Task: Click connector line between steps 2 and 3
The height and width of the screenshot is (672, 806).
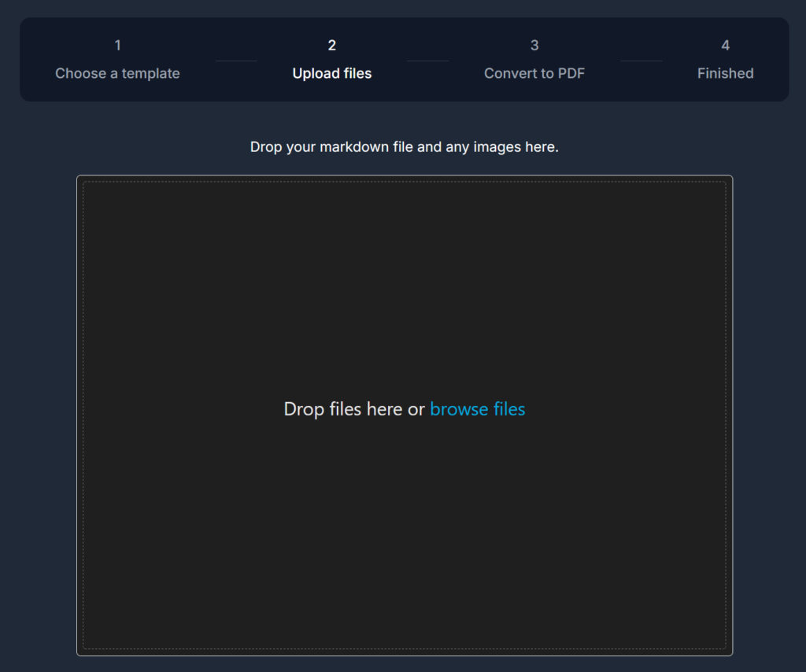Action: click(427, 61)
